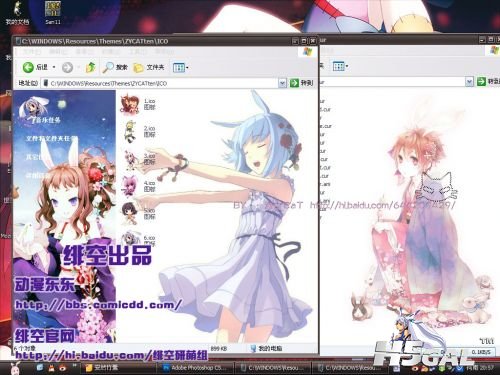Click the ICO window address path field

pos(160,83)
